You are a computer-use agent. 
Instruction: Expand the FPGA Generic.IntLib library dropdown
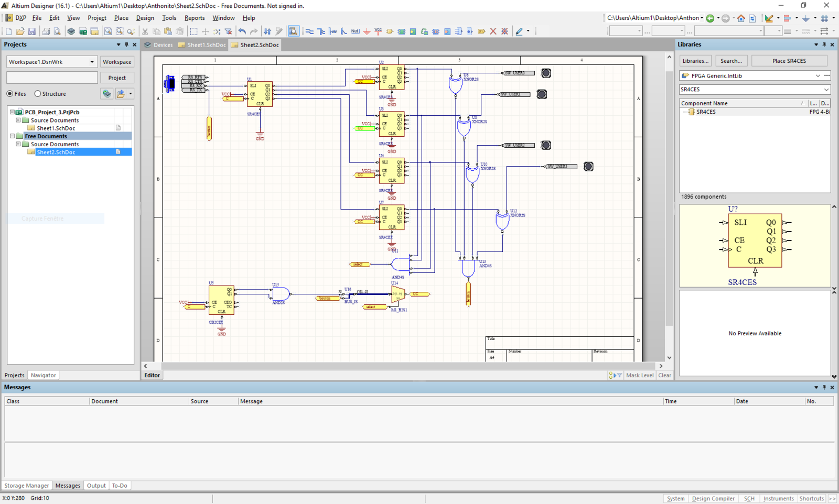point(818,76)
